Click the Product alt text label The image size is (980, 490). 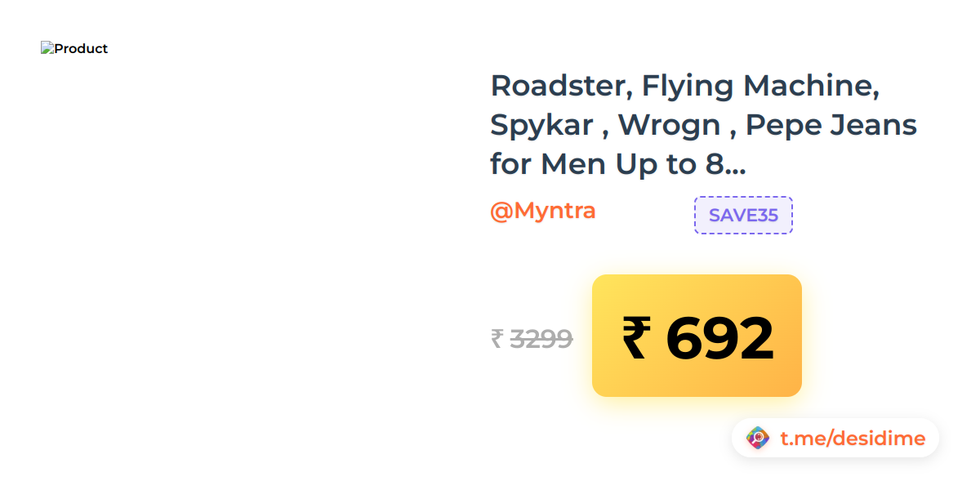[x=81, y=49]
